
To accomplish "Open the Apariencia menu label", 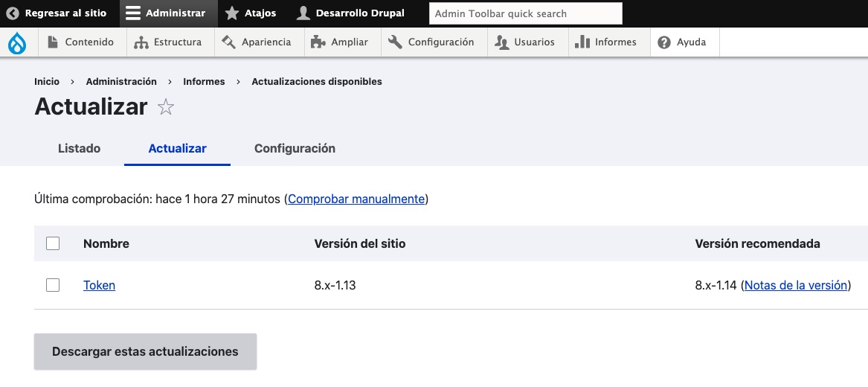I will 266,42.
